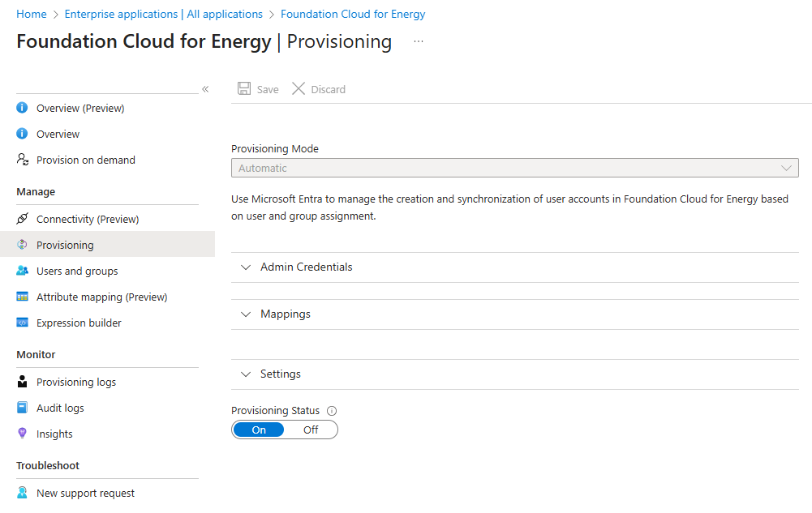Image resolution: width=812 pixels, height=513 pixels.
Task: Click the Overview (Preview) info icon
Action: 22,108
